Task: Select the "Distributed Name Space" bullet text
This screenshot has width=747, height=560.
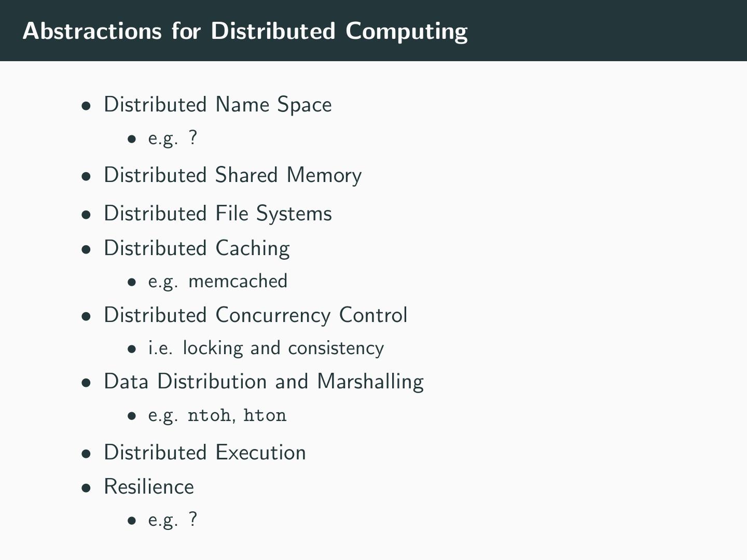Action: pyautogui.click(x=217, y=105)
